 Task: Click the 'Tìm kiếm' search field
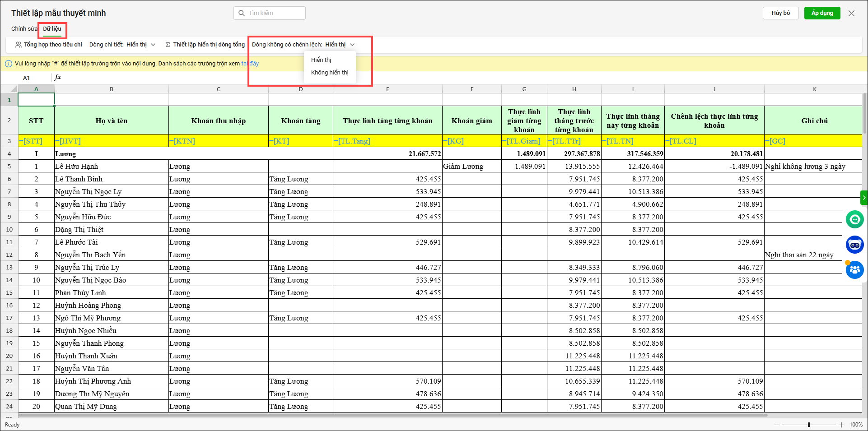tap(274, 13)
